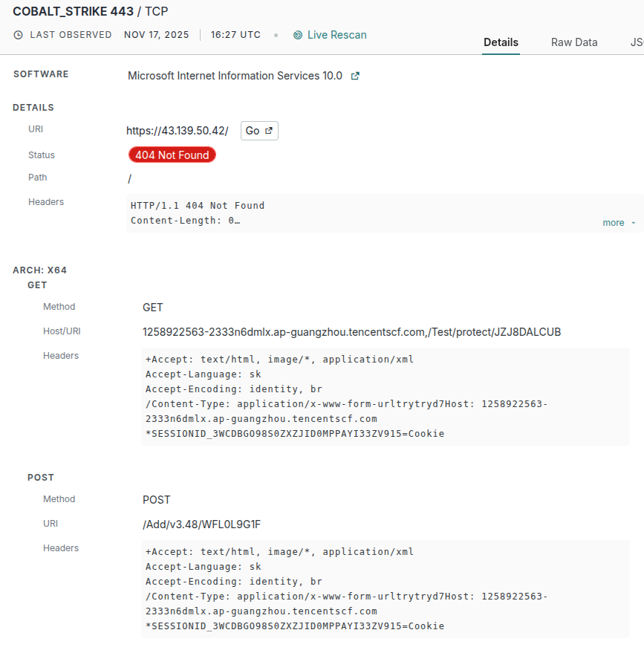Expand headers using the more link

(614, 223)
